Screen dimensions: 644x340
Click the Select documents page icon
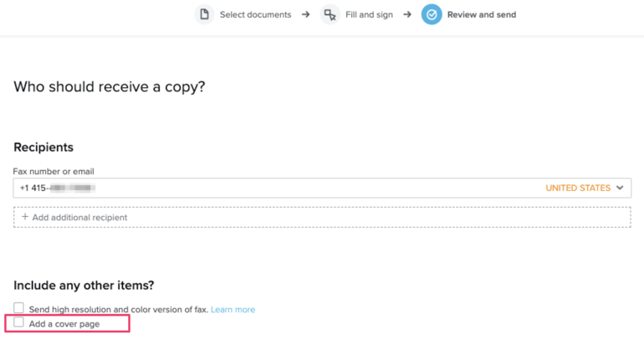[204, 14]
